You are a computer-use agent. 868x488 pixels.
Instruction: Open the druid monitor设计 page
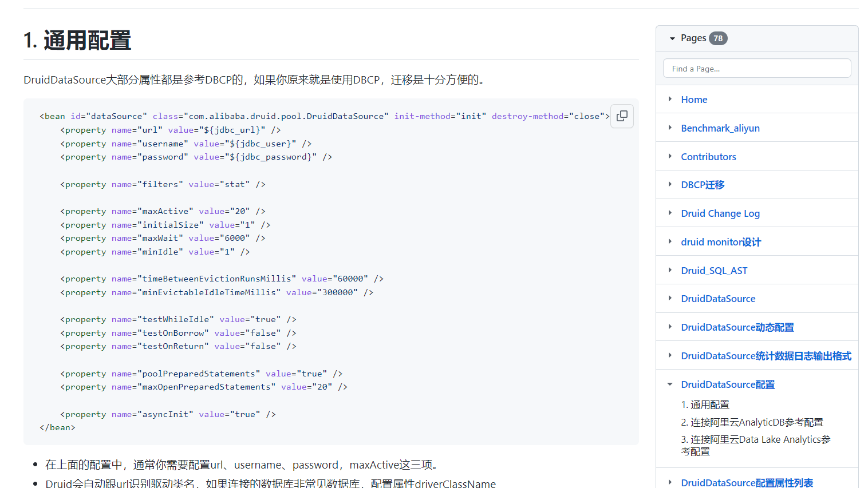pyautogui.click(x=721, y=242)
